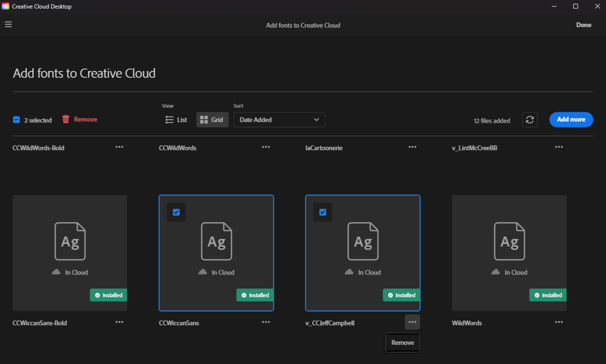Select Remove from the context menu
Viewport: 606px width, 364px height.
(x=402, y=343)
